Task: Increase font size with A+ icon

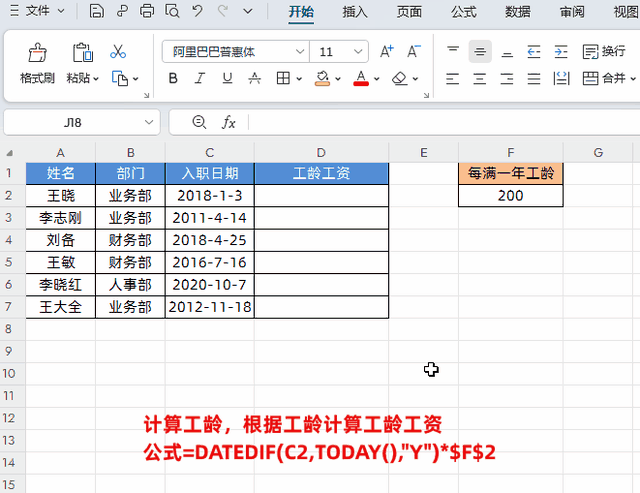Action: tap(387, 52)
